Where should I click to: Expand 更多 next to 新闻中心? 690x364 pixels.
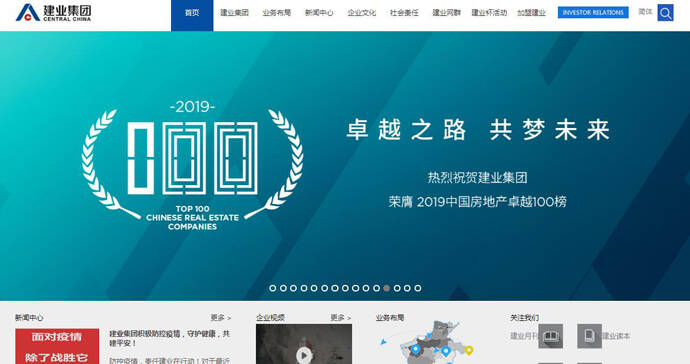220,317
